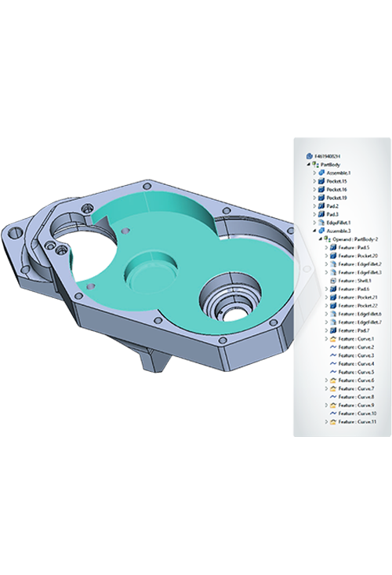Viewport: 392px width, 575px height.
Task: Click the circular boss in model center
Action: 151,272
